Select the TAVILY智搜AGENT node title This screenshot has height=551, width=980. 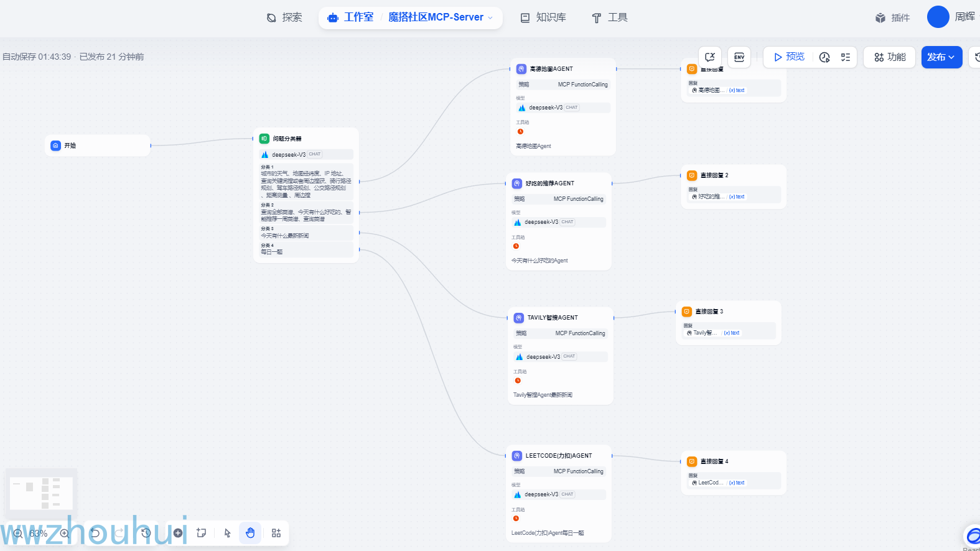(x=553, y=318)
